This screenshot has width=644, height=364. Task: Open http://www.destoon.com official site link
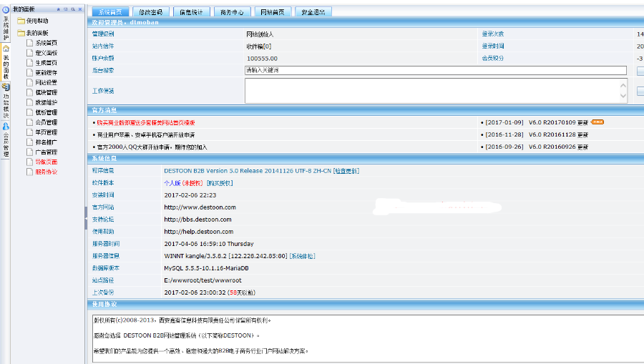pos(200,207)
